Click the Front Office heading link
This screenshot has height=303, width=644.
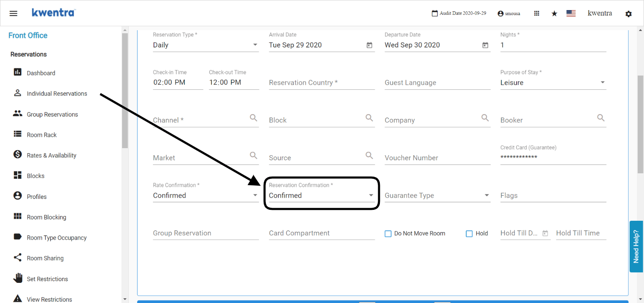tap(28, 35)
